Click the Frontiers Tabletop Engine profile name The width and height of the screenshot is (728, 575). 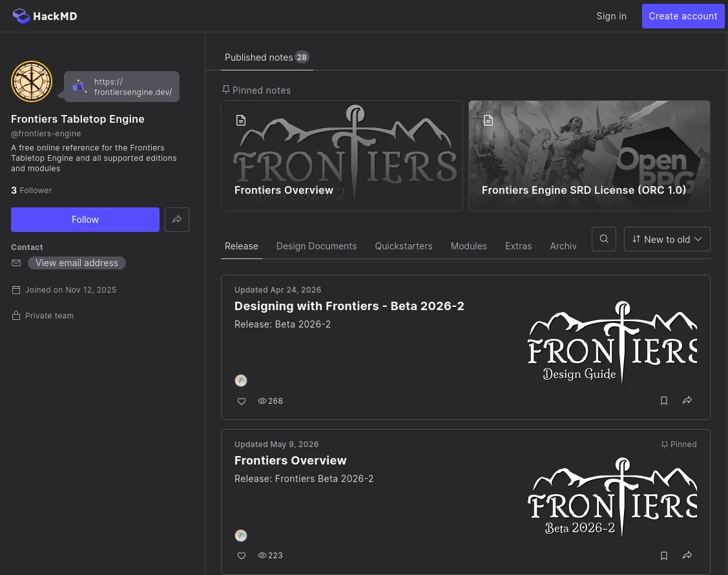[78, 120]
